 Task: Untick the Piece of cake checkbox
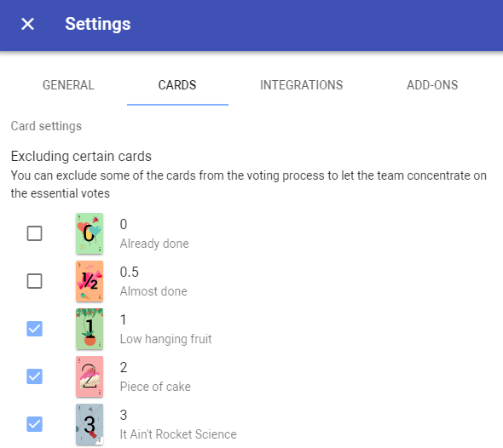point(34,376)
